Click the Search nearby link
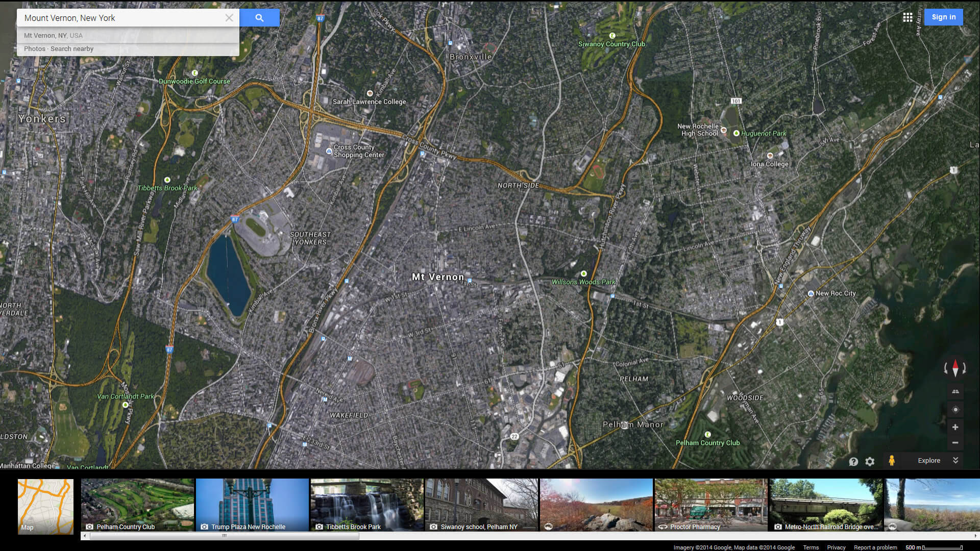Viewport: 980px width, 551px height. pyautogui.click(x=72, y=49)
